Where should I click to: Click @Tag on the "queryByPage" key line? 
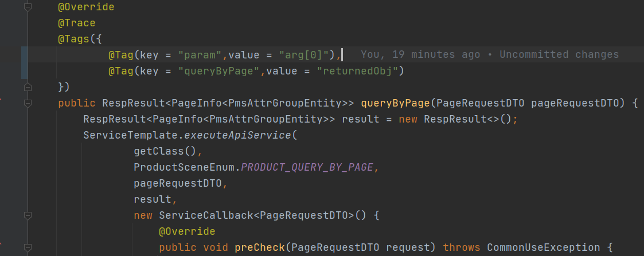coord(121,71)
